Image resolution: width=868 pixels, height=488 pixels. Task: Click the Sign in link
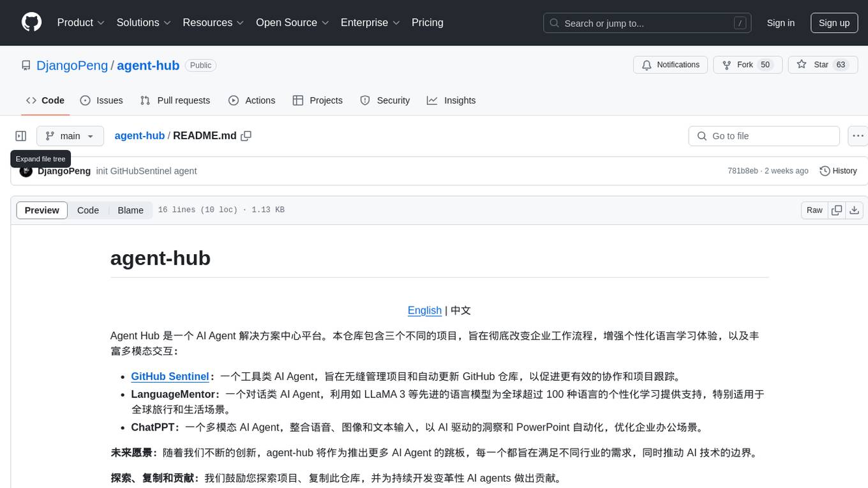pyautogui.click(x=781, y=23)
